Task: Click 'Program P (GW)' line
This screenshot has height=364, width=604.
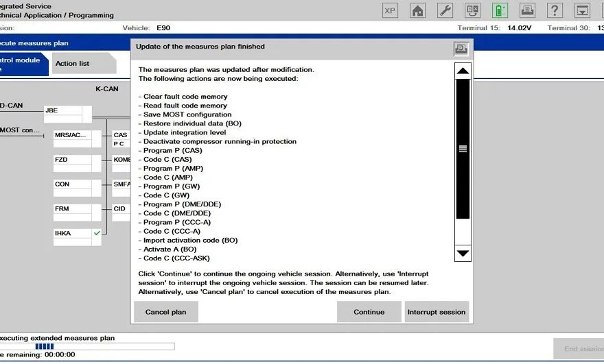Action: click(169, 186)
